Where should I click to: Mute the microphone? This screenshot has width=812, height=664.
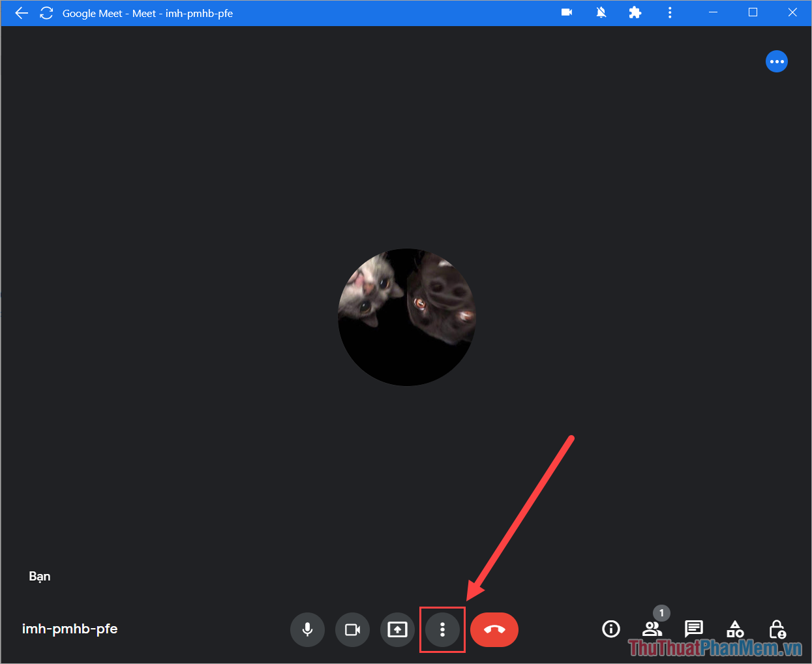pos(307,629)
